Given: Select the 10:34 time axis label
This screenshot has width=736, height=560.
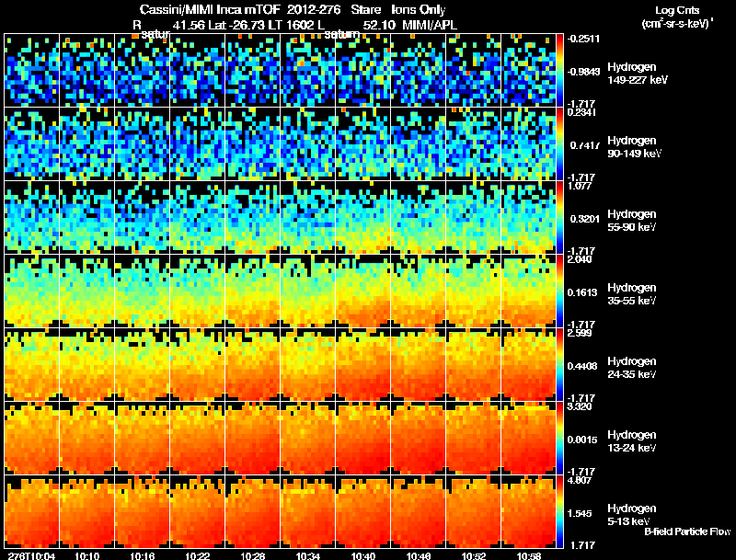Looking at the screenshot, I should click(308, 556).
